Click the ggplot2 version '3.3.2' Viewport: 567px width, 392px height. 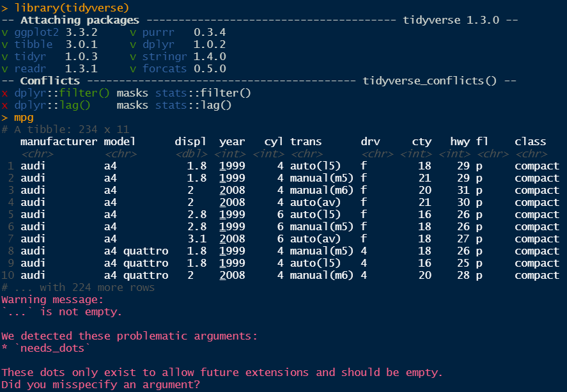[x=81, y=33]
